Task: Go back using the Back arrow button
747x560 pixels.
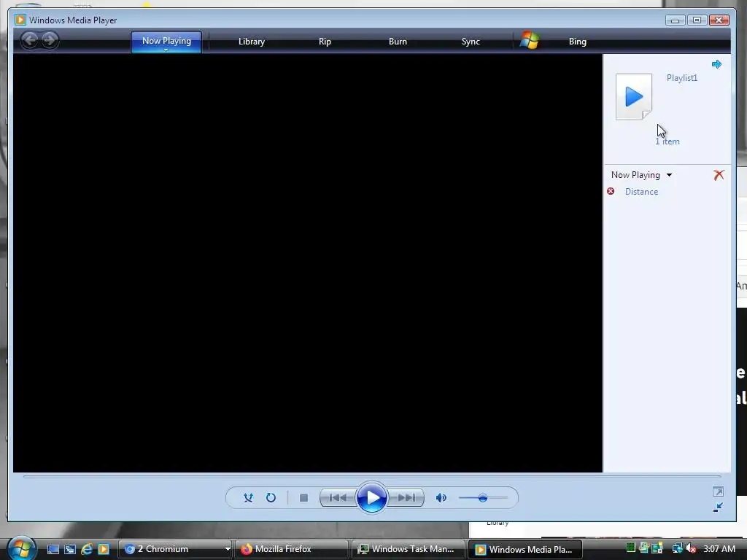Action: (x=29, y=41)
